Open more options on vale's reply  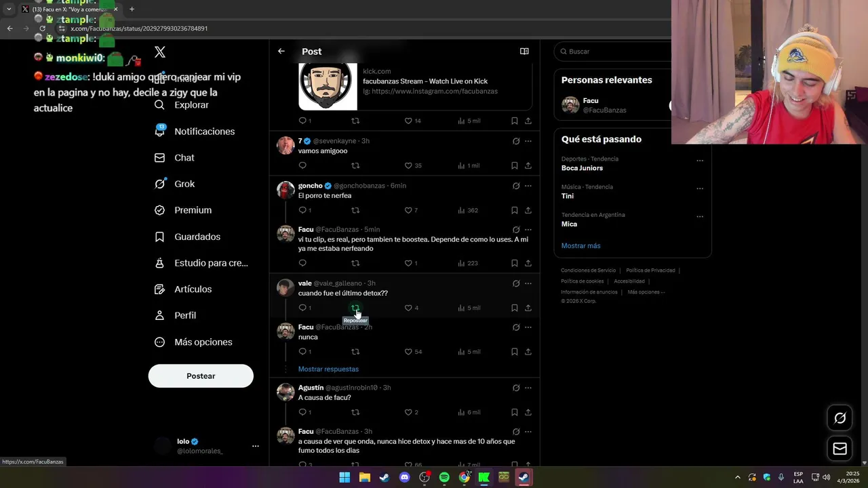coord(528,283)
